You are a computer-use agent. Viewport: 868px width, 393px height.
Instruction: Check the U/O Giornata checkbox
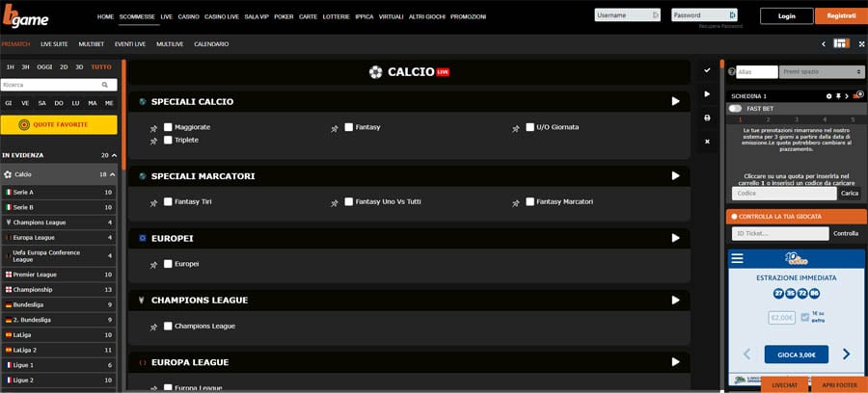point(529,126)
